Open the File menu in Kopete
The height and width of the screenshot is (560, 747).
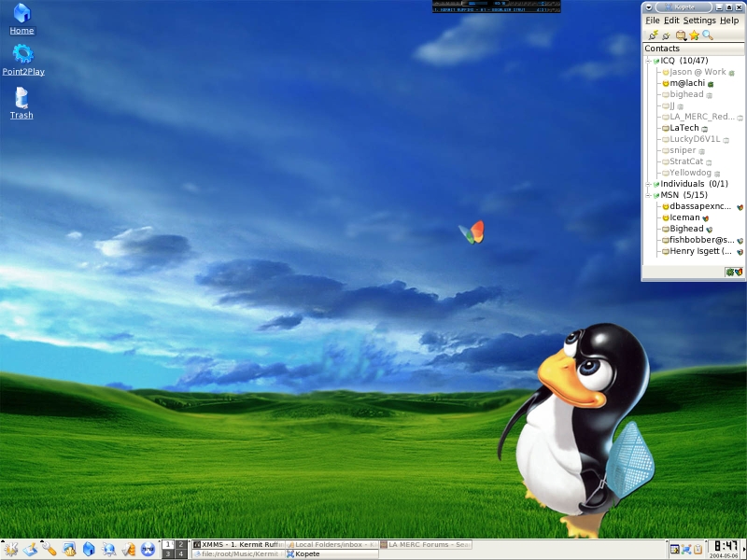tap(652, 21)
